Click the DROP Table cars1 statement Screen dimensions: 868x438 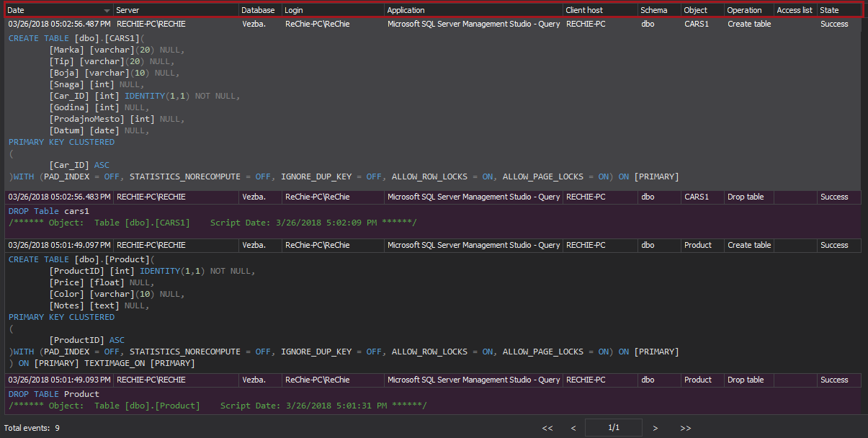(x=49, y=211)
